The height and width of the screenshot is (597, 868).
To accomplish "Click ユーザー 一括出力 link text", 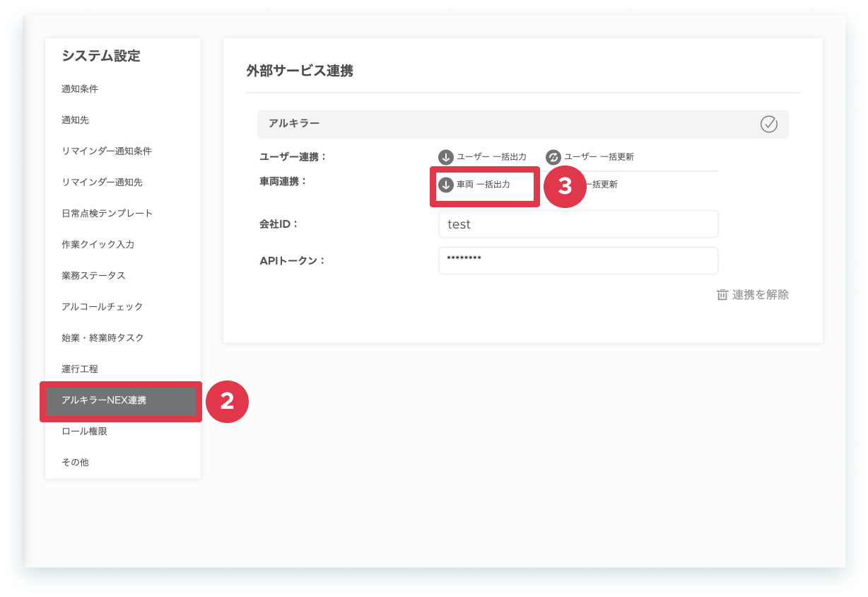I will (491, 157).
